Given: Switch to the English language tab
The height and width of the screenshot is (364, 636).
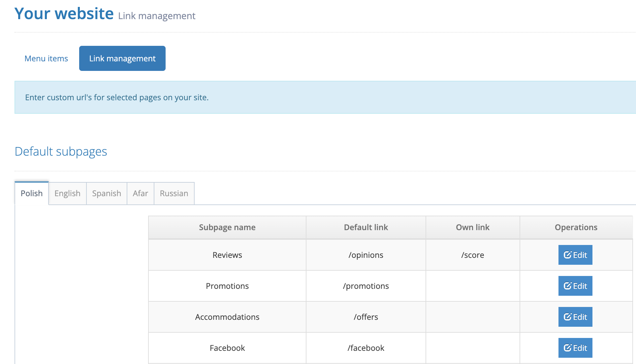Looking at the screenshot, I should [x=67, y=193].
